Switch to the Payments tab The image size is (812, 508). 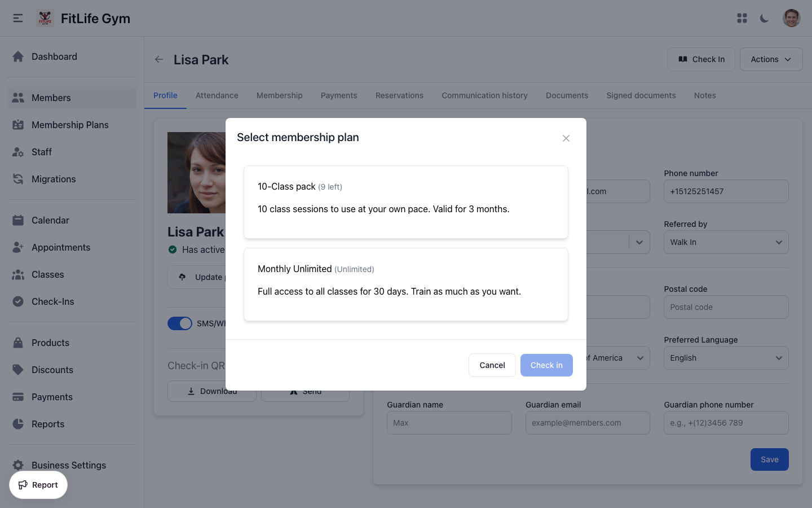338,95
